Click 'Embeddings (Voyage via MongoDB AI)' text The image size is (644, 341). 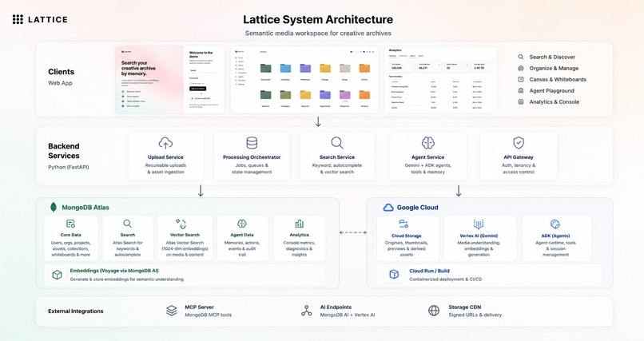pyautogui.click(x=114, y=271)
